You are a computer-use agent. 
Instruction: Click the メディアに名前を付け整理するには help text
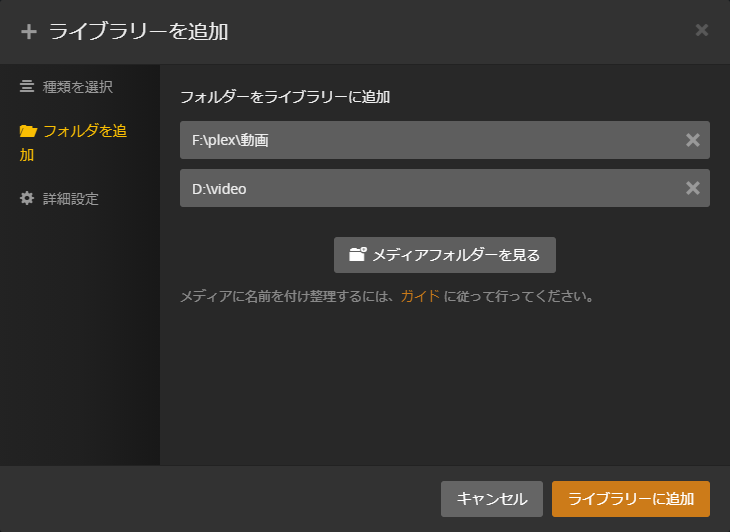288,296
